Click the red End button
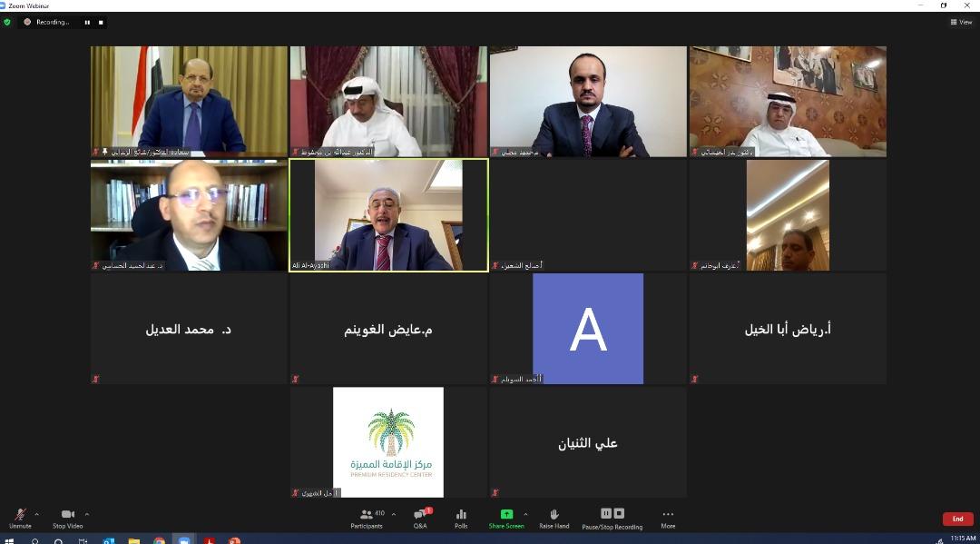 pyautogui.click(x=957, y=519)
